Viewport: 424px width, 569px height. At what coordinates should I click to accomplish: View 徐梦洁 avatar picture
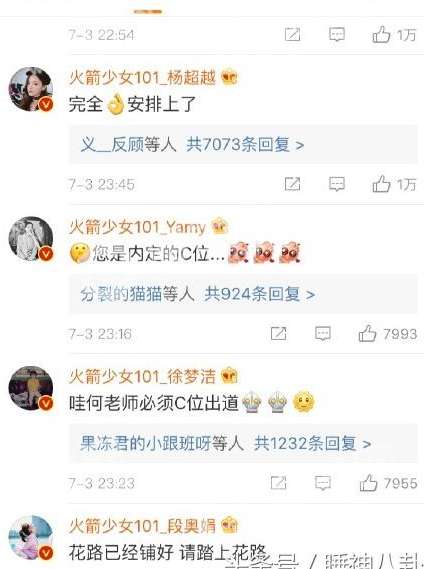coord(31,388)
